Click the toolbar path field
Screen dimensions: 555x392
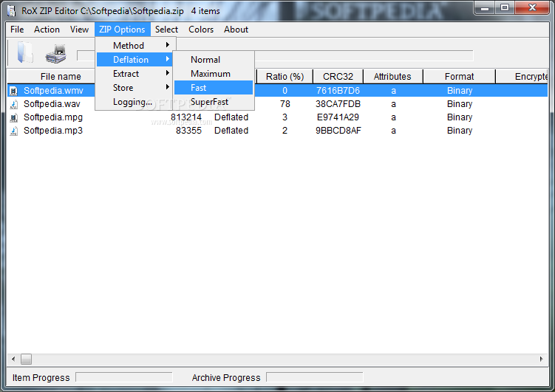[275, 55]
